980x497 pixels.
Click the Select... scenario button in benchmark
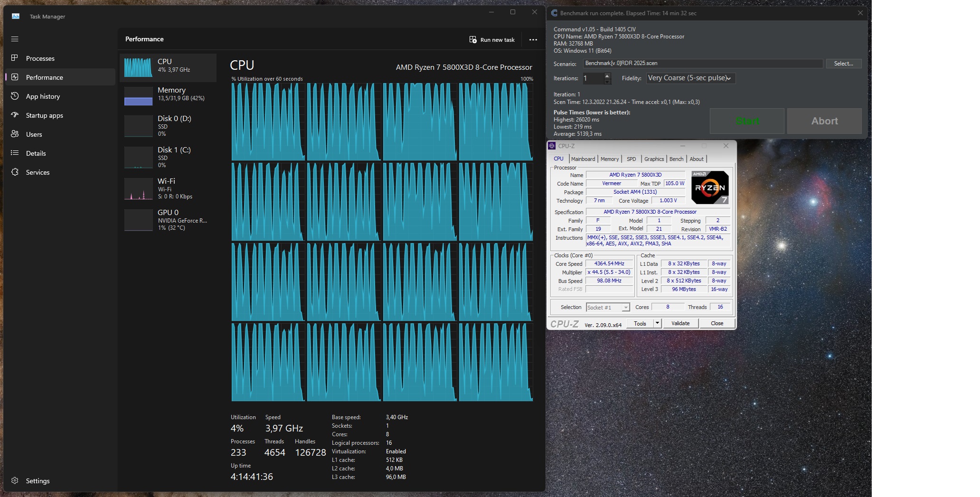[844, 64]
